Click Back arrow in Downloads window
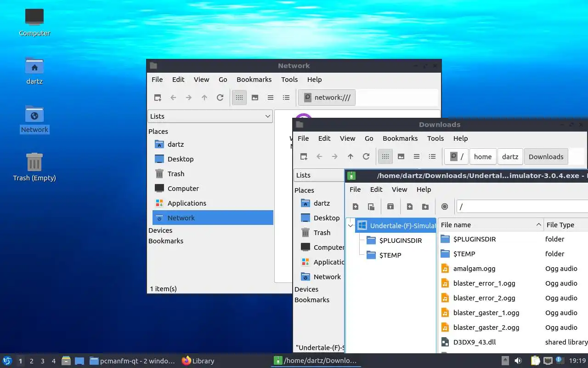Screen dimensions: 588x368 click(319, 156)
